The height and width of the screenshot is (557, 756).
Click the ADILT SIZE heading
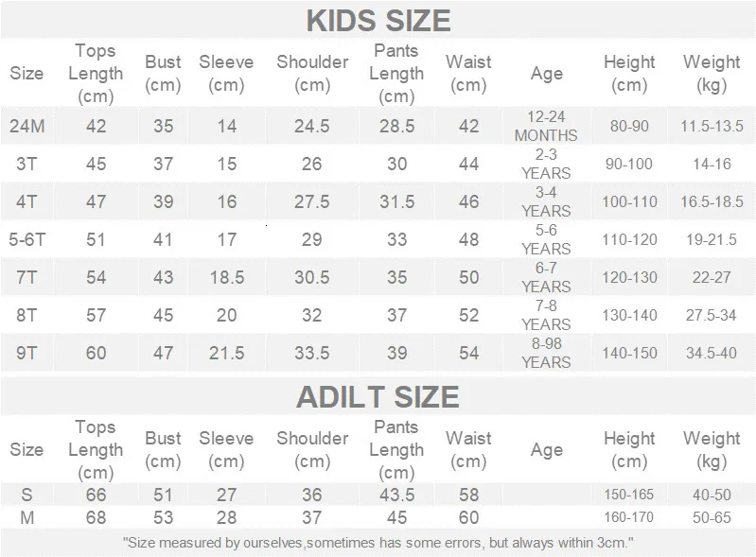pos(378,396)
